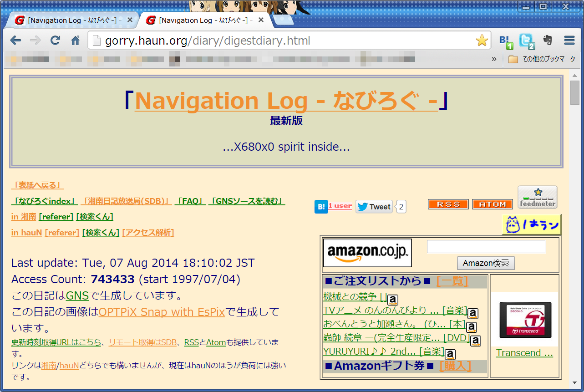Open the Hatena Bookmark extension icon
This screenshot has height=392, width=584.
[506, 41]
